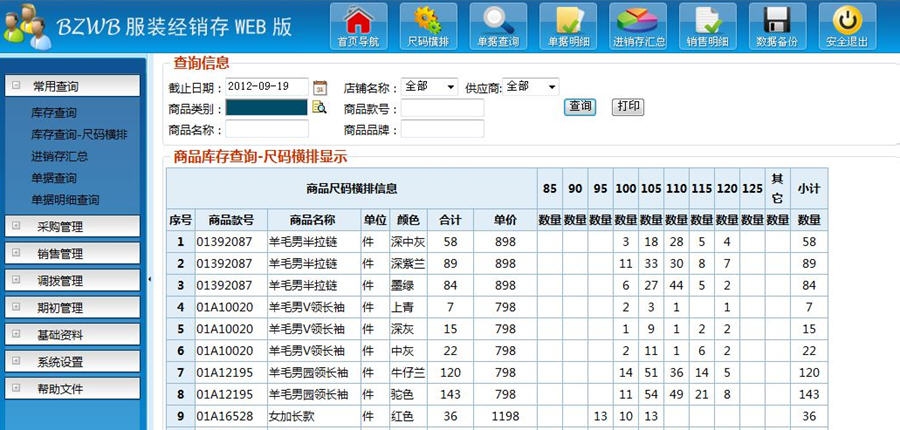Click product code 01A16528
The width and height of the screenshot is (900, 430).
224,416
